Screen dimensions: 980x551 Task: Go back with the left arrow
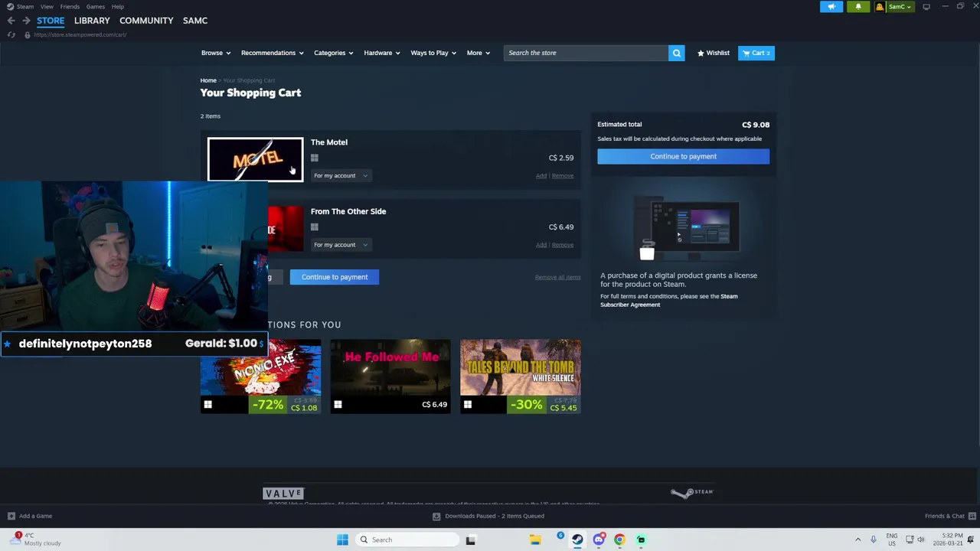[x=11, y=21]
